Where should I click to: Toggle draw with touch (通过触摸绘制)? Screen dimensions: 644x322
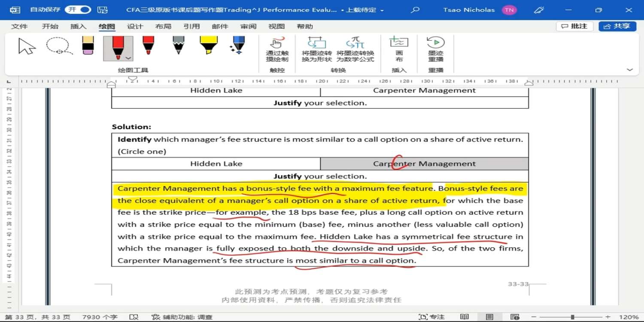tap(277, 49)
